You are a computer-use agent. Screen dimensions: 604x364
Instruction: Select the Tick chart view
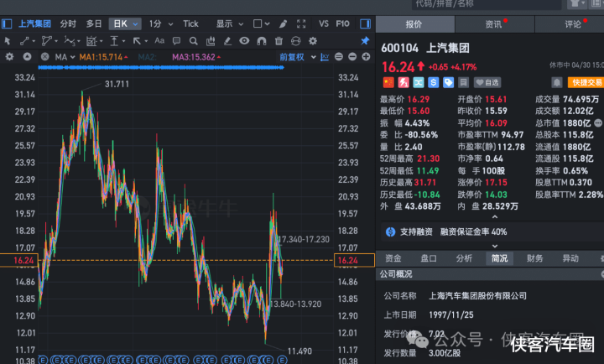coord(190,23)
